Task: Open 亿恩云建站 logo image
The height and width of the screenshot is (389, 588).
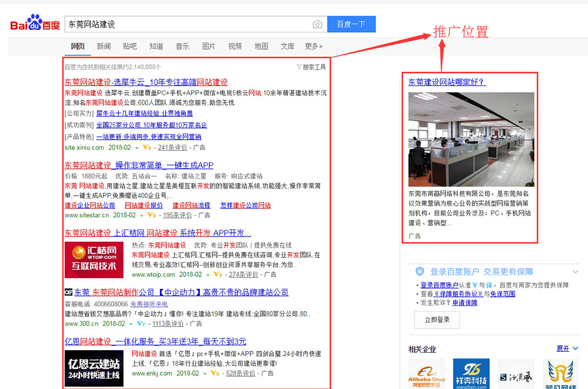Action: click(x=94, y=368)
